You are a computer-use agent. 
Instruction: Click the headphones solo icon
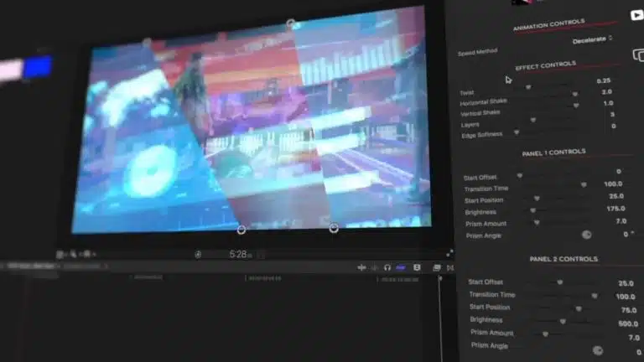tap(387, 267)
